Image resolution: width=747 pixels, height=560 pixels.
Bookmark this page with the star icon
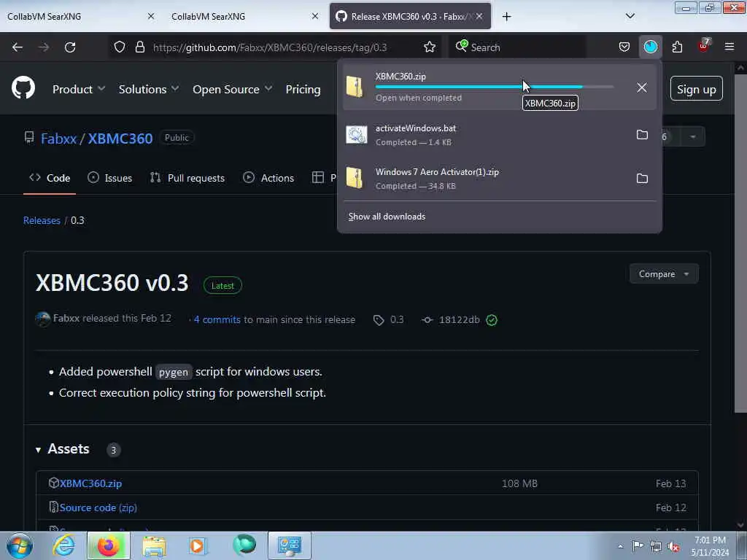point(429,47)
